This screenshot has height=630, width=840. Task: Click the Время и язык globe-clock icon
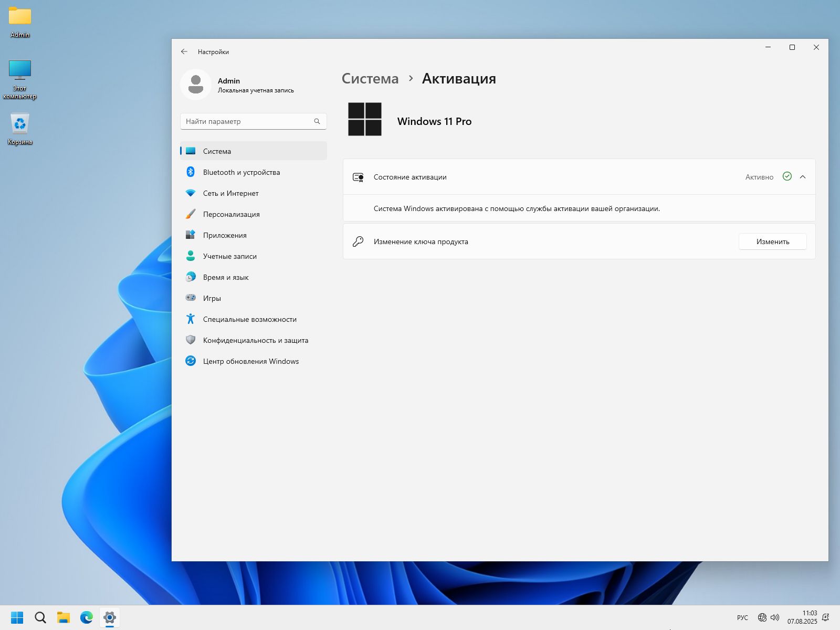point(191,277)
